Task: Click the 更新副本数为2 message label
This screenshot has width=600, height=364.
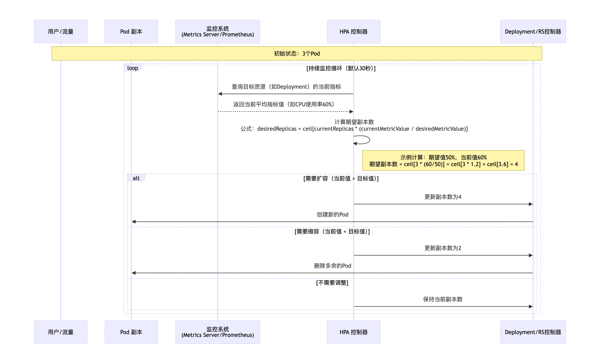Action: 443,248
